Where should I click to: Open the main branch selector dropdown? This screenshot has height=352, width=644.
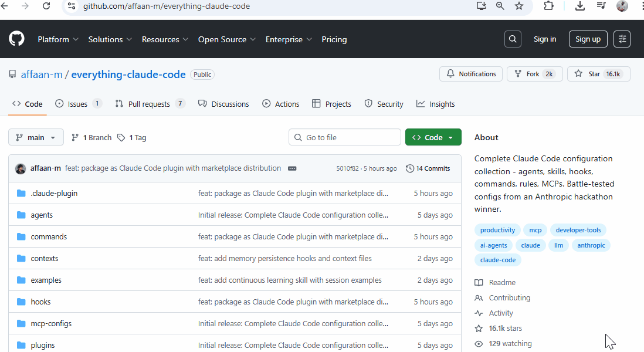point(36,137)
